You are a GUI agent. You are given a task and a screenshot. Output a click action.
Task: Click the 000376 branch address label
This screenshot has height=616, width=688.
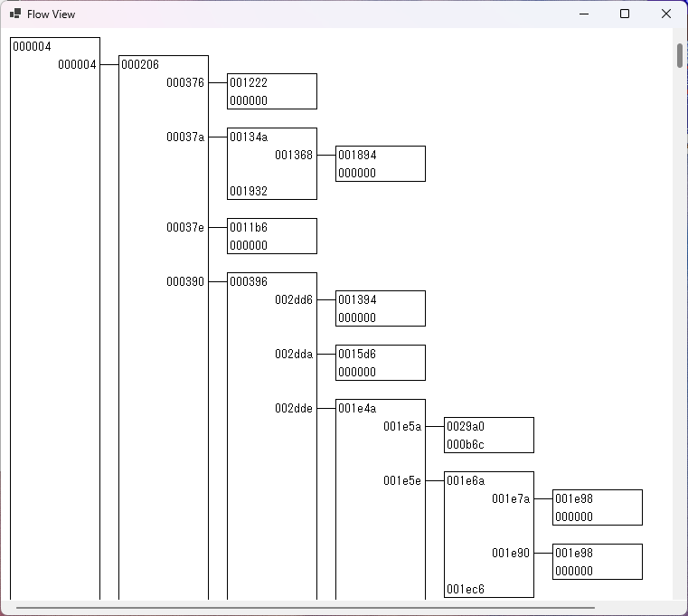pos(185,83)
